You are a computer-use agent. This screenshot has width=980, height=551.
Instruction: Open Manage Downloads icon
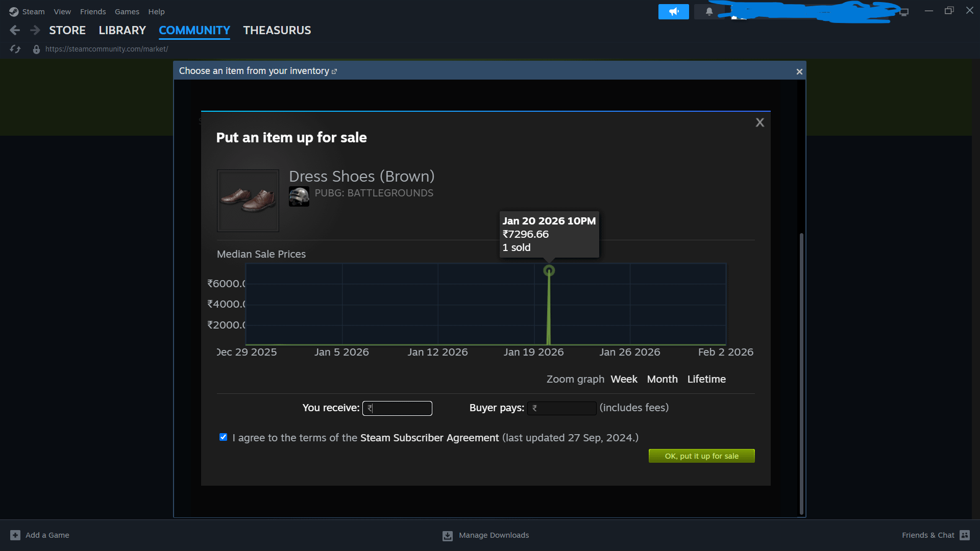[448, 536]
